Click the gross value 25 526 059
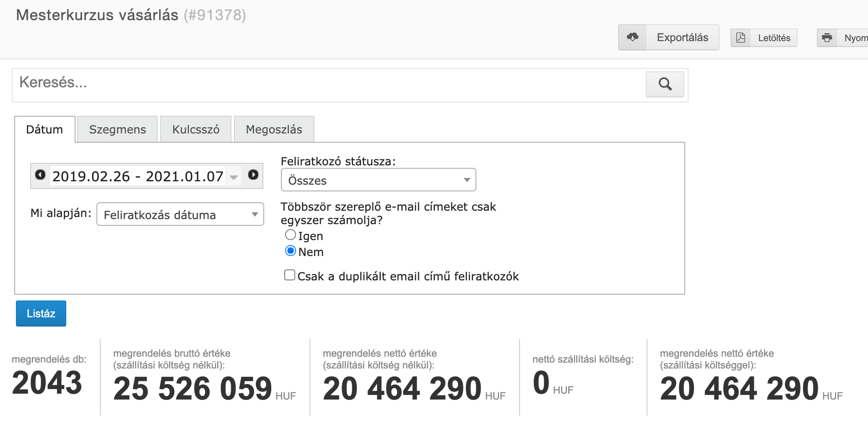 (x=193, y=388)
